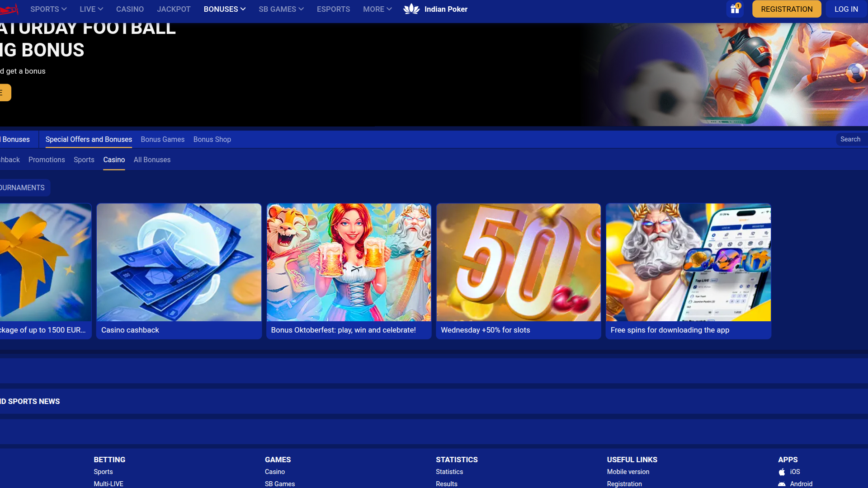Switch to the Bonus Games tab
Image resolution: width=868 pixels, height=488 pixels.
(x=162, y=139)
